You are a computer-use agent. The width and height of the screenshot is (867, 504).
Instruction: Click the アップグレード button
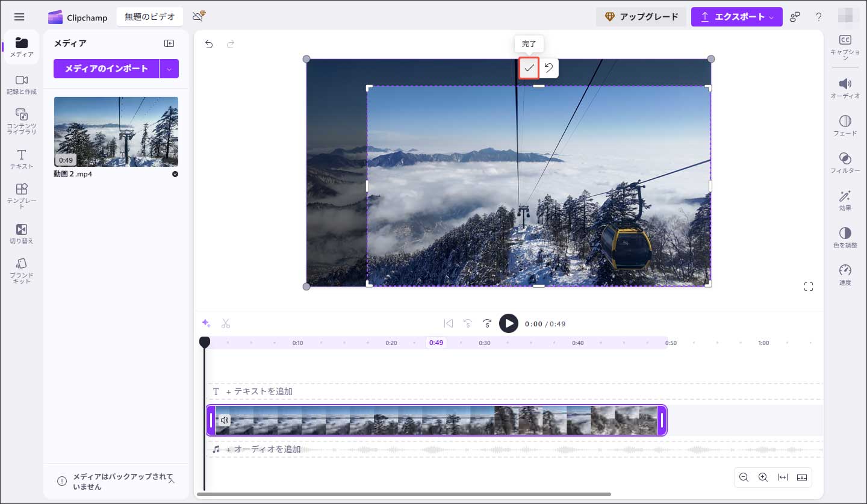click(641, 17)
